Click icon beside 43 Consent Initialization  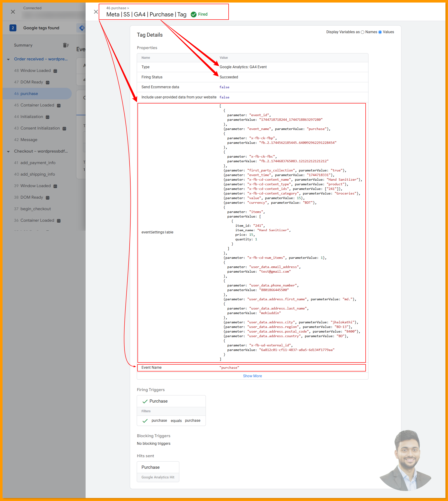click(x=65, y=129)
